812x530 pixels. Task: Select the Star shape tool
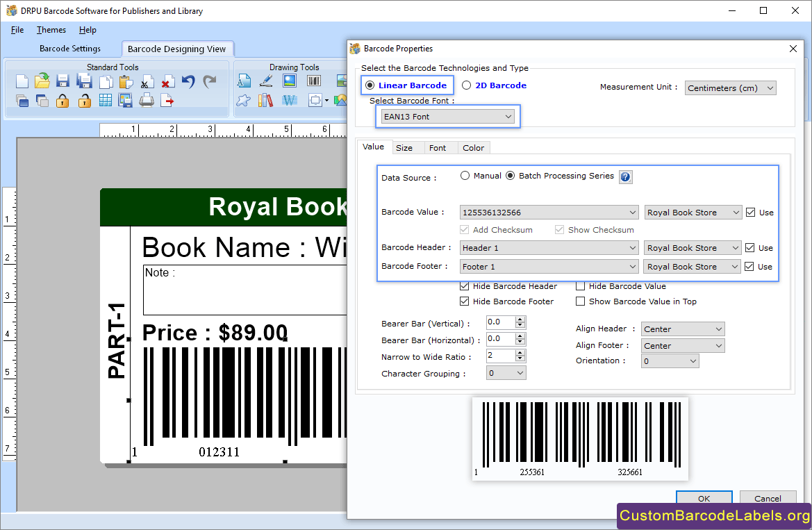pos(243,100)
